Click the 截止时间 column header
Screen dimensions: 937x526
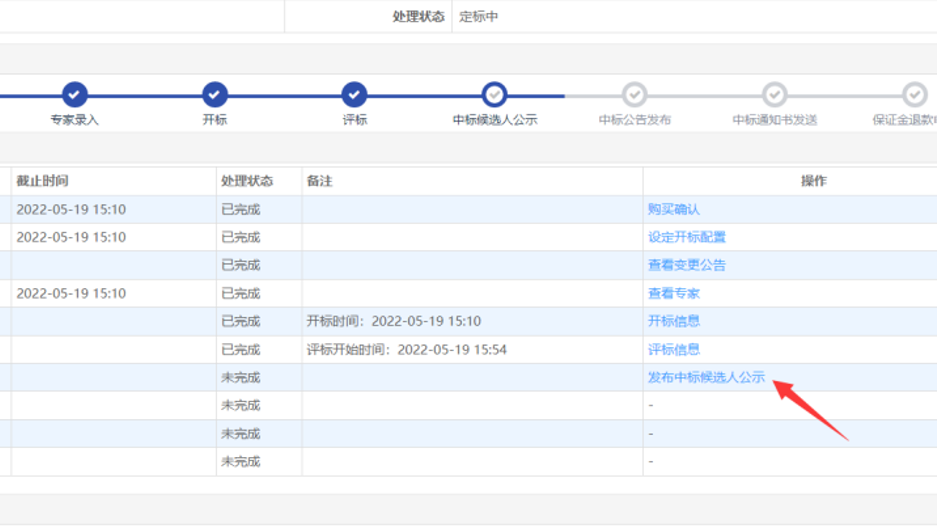point(42,181)
